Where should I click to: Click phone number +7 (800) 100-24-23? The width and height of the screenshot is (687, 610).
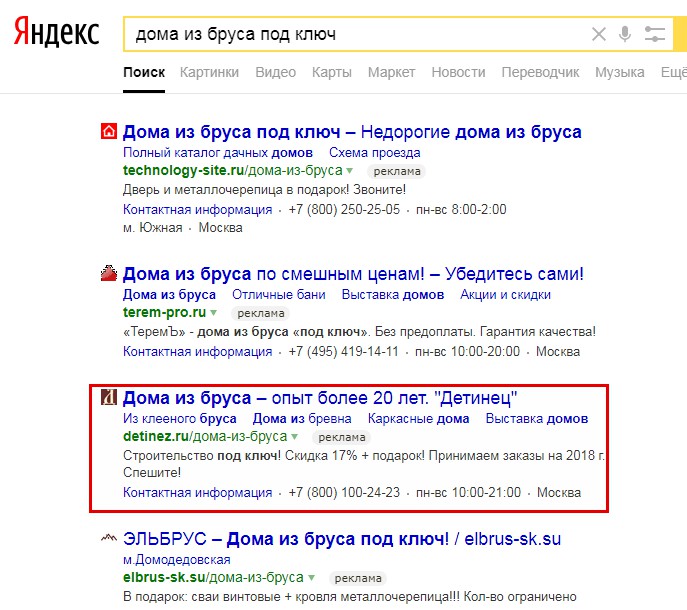click(344, 493)
